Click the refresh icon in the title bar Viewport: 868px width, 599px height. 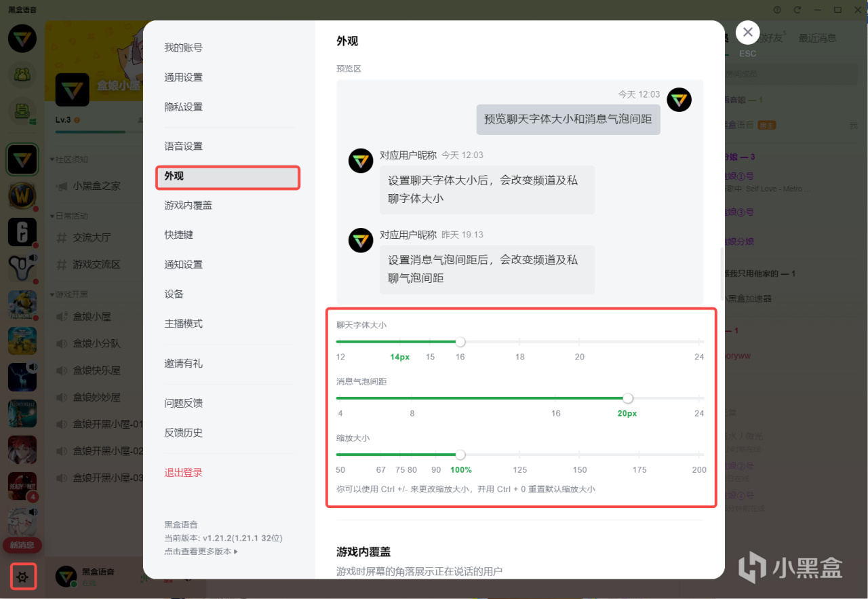pos(797,9)
